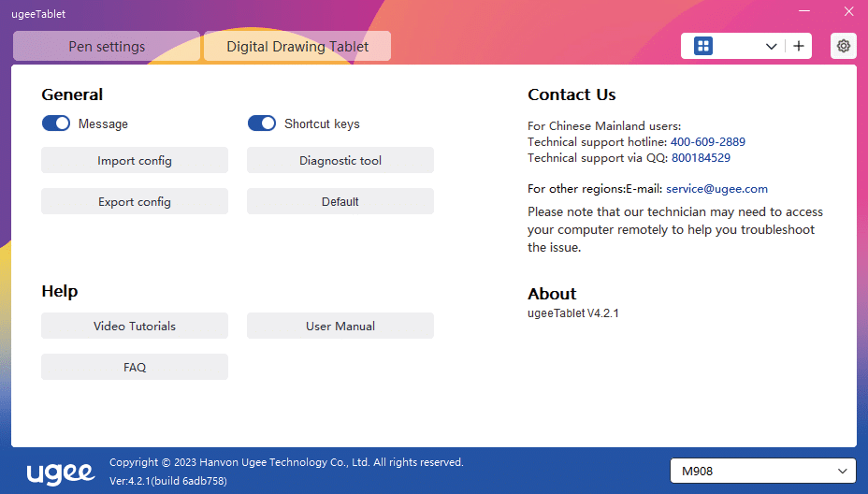Screen dimensions: 868x494
Task: Click the Contact Us heading
Action: click(x=571, y=94)
